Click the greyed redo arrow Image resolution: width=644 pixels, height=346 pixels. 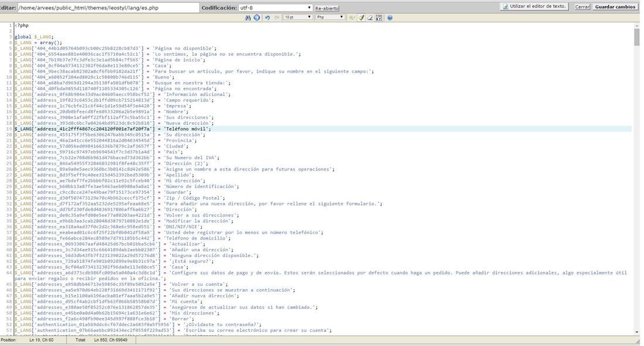click(x=277, y=18)
